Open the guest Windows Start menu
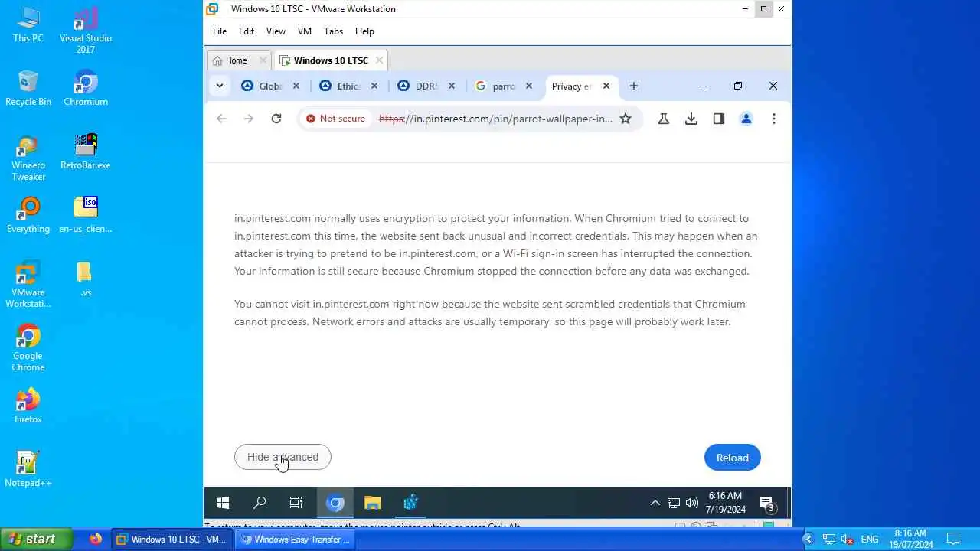 click(x=223, y=503)
